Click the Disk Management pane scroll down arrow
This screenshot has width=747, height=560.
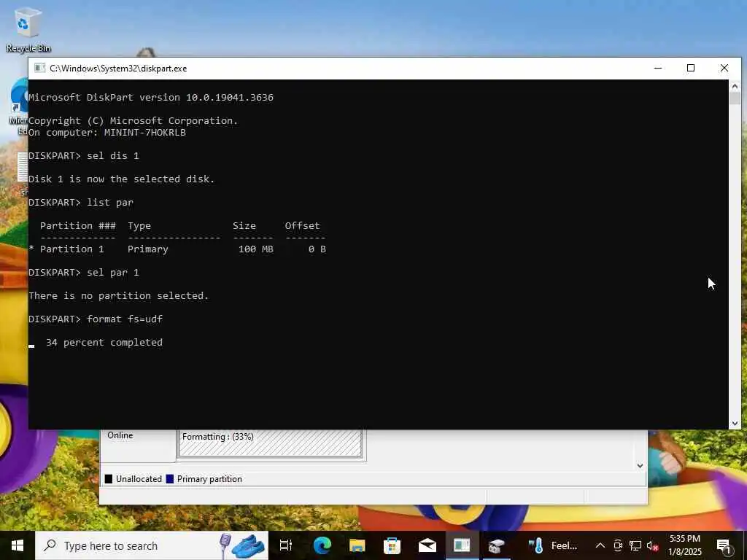tap(640, 466)
